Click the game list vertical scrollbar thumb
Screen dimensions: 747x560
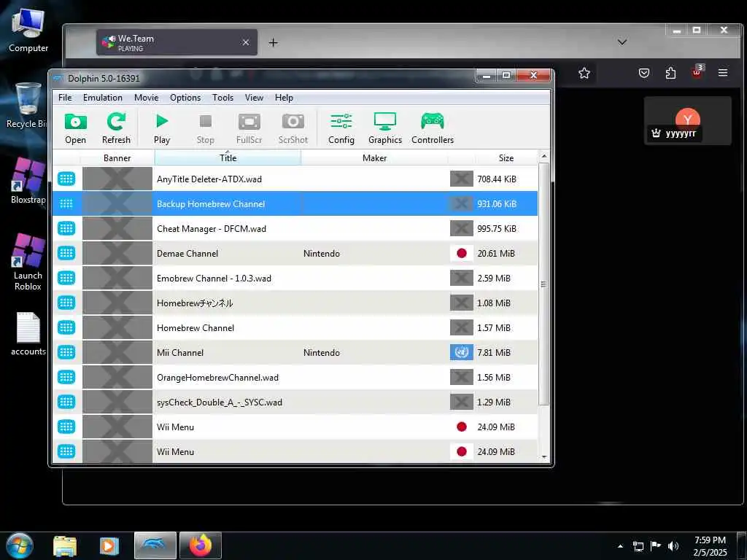pyautogui.click(x=544, y=284)
